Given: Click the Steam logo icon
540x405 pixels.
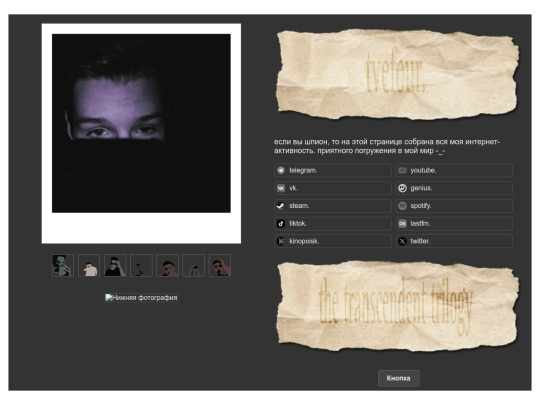Looking at the screenshot, I should (281, 206).
